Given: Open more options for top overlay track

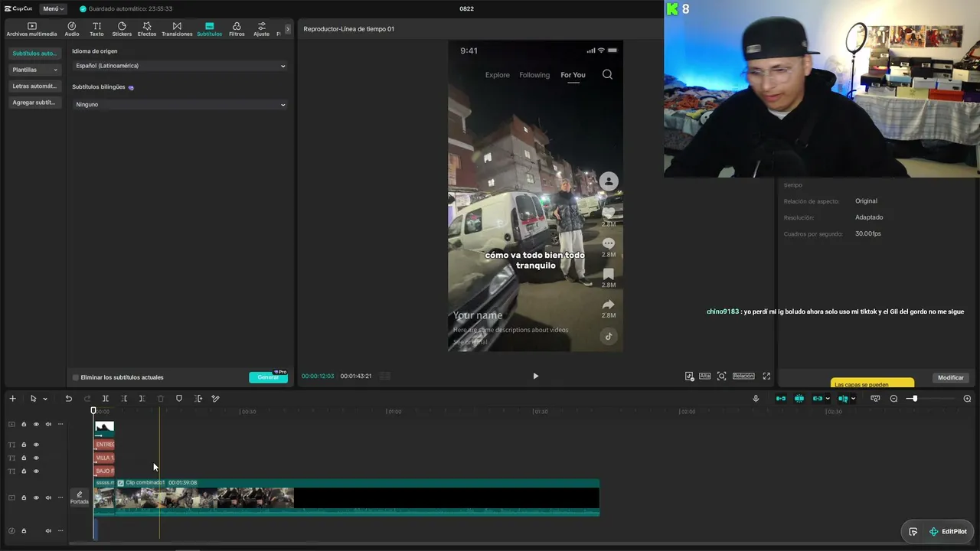Looking at the screenshot, I should point(60,425).
